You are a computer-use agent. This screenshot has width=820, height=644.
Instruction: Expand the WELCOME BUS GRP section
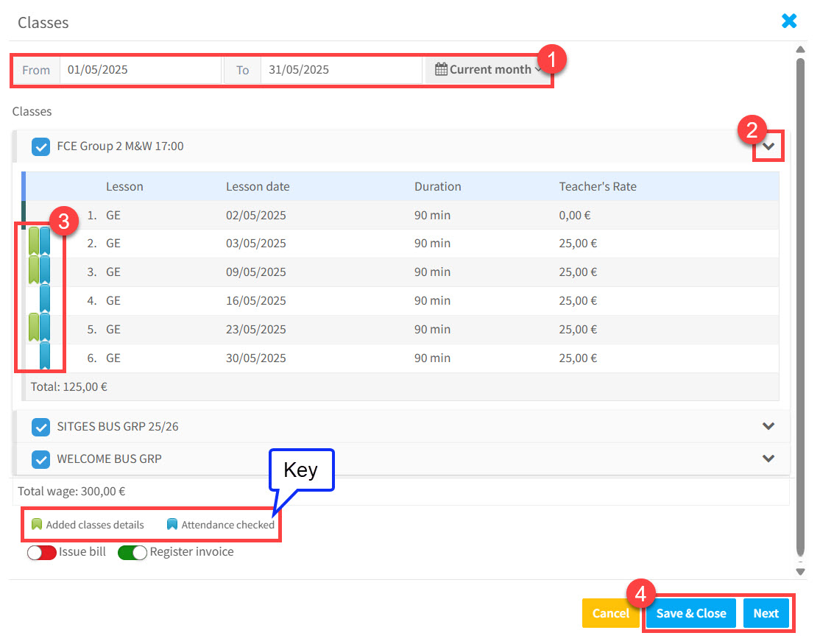point(768,459)
